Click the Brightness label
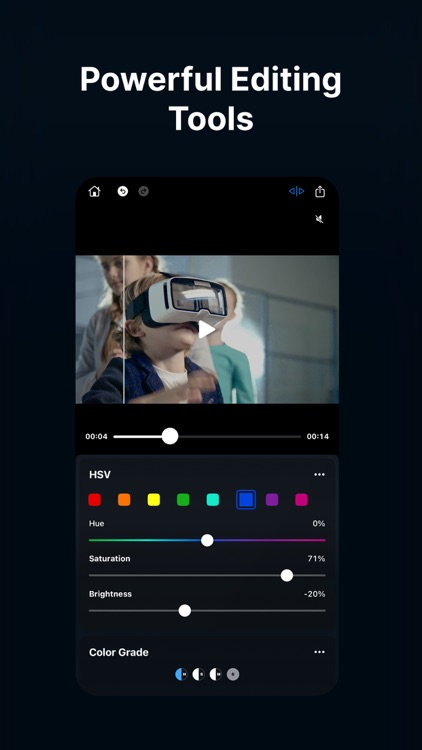Viewport: 422px width, 750px height. click(x=111, y=594)
